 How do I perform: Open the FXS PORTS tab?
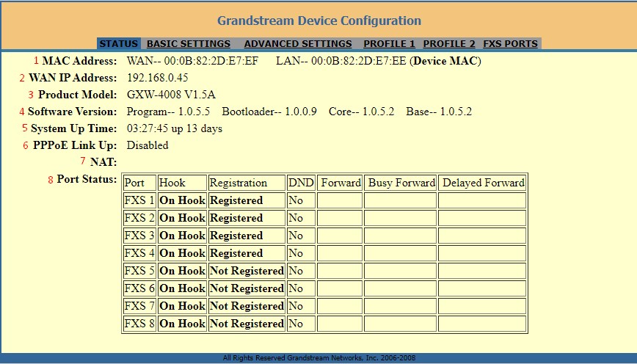pos(510,44)
